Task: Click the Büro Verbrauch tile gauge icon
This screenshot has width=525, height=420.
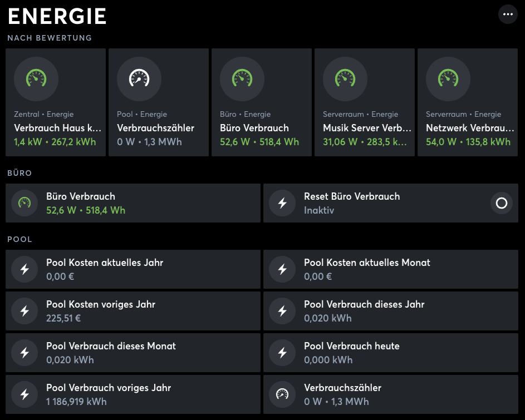Action: [x=242, y=78]
